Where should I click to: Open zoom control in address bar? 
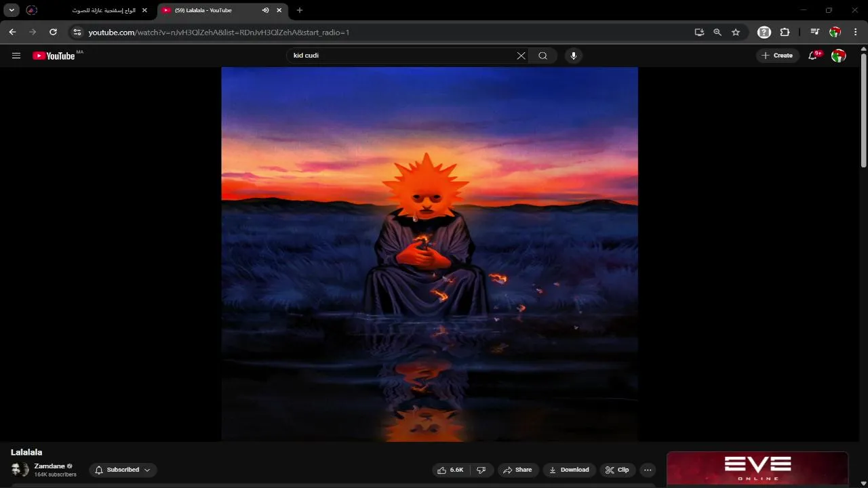pyautogui.click(x=717, y=32)
